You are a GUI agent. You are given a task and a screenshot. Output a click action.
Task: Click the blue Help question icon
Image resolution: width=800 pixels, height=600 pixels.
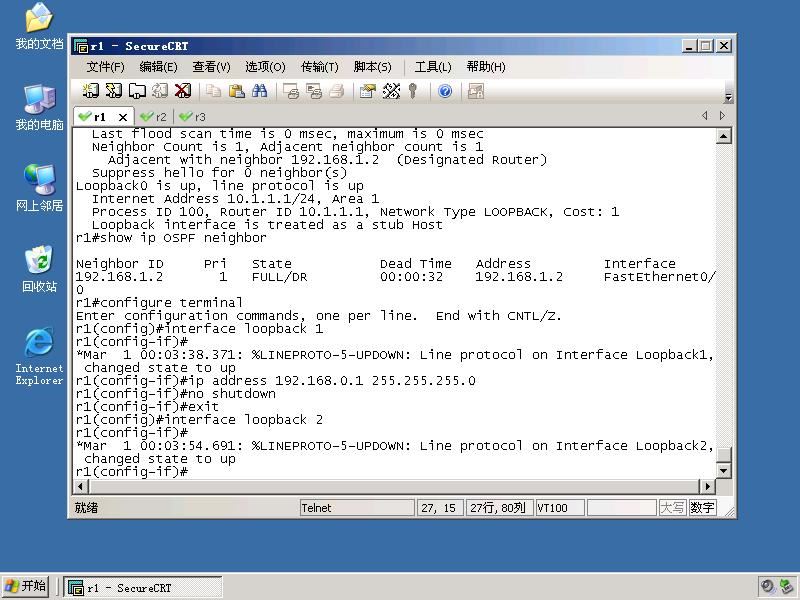[445, 91]
